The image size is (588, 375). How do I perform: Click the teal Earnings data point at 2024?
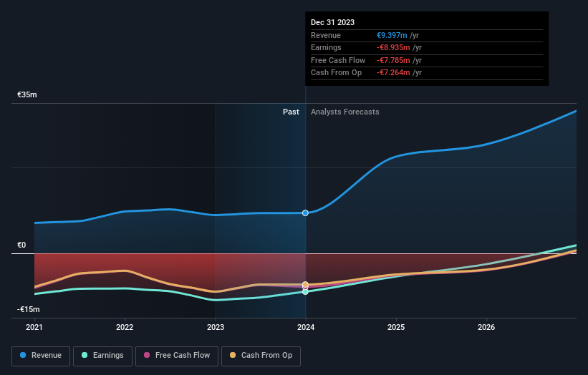(305, 292)
